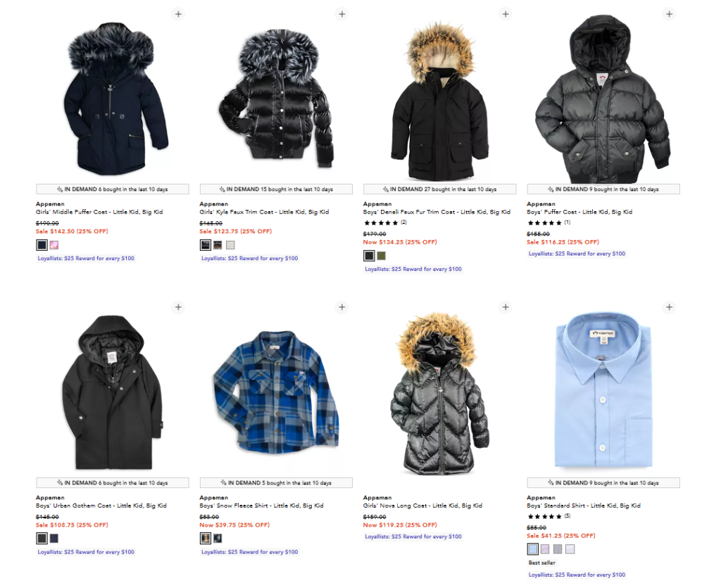Screen dimensions: 721x588
Task: Click plus icon on Boys' Snow Fleece Shirt
Action: pyautogui.click(x=342, y=307)
